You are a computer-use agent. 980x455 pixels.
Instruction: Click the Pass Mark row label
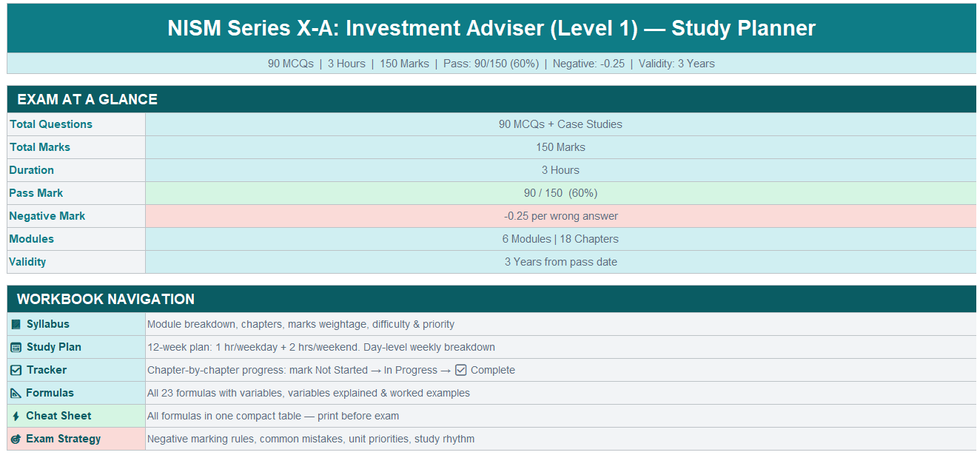[36, 192]
